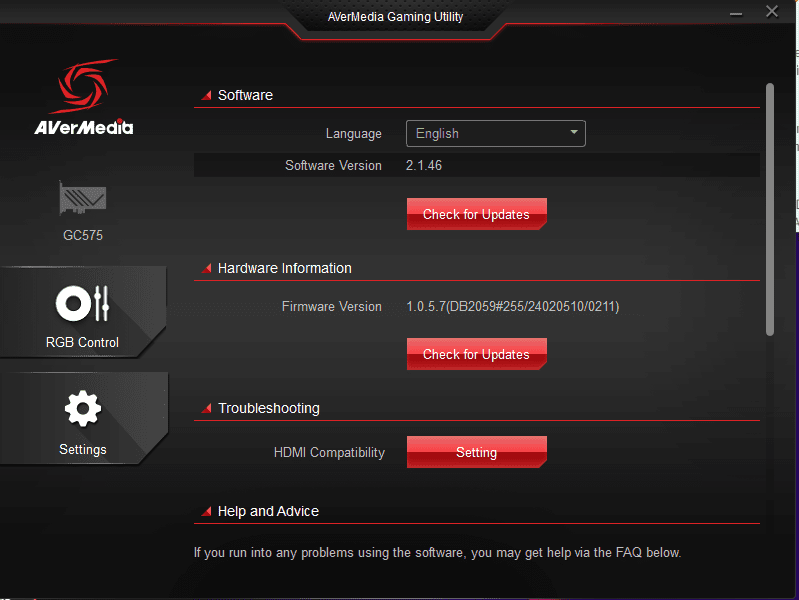Image resolution: width=799 pixels, height=600 pixels.
Task: Click the Language label
Action: pyautogui.click(x=354, y=134)
